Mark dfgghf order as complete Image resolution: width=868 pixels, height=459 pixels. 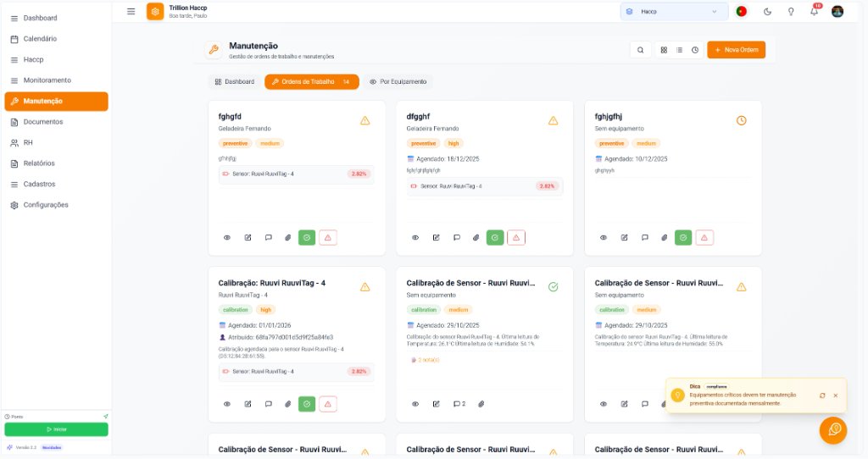[495, 238]
